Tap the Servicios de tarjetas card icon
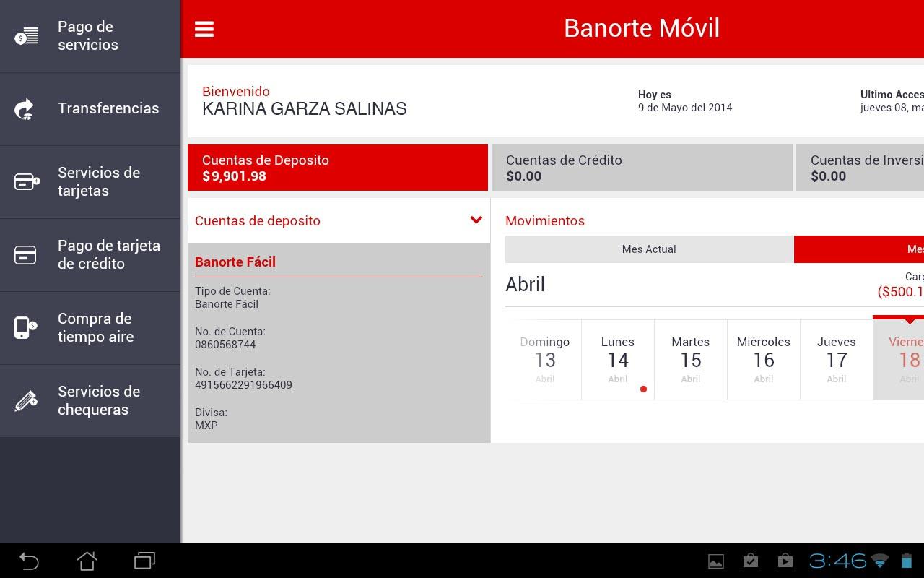This screenshot has width=924, height=578. coord(27,181)
